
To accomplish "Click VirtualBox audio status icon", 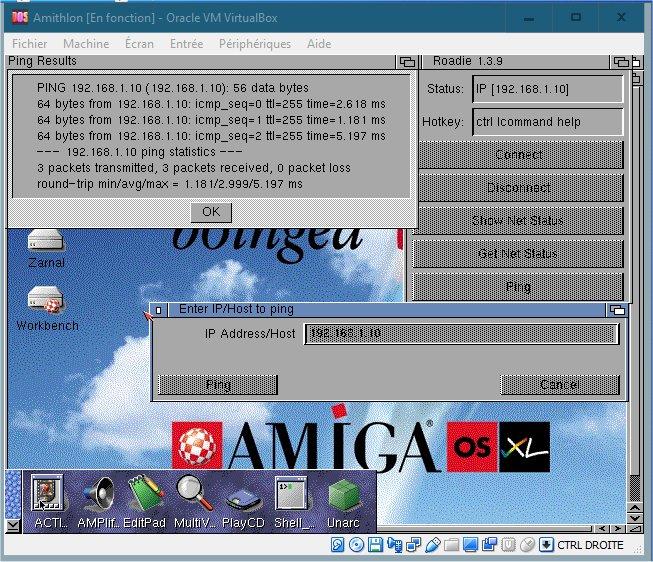I will coord(394,545).
